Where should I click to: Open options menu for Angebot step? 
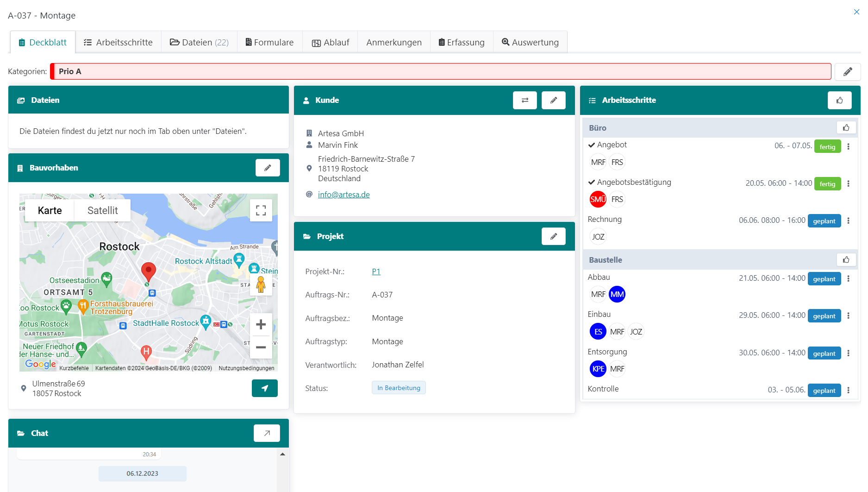[x=848, y=146]
